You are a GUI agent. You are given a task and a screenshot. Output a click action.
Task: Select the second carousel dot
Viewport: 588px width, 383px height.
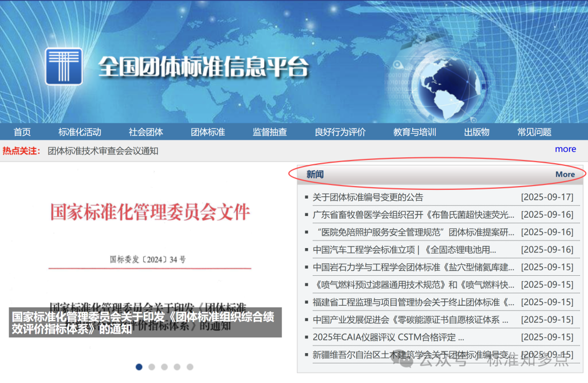[x=152, y=367]
